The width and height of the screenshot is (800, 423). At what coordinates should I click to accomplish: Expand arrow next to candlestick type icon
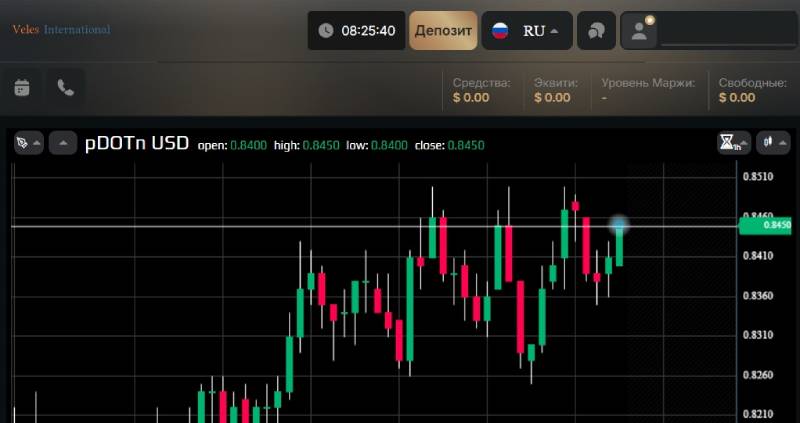(x=783, y=143)
